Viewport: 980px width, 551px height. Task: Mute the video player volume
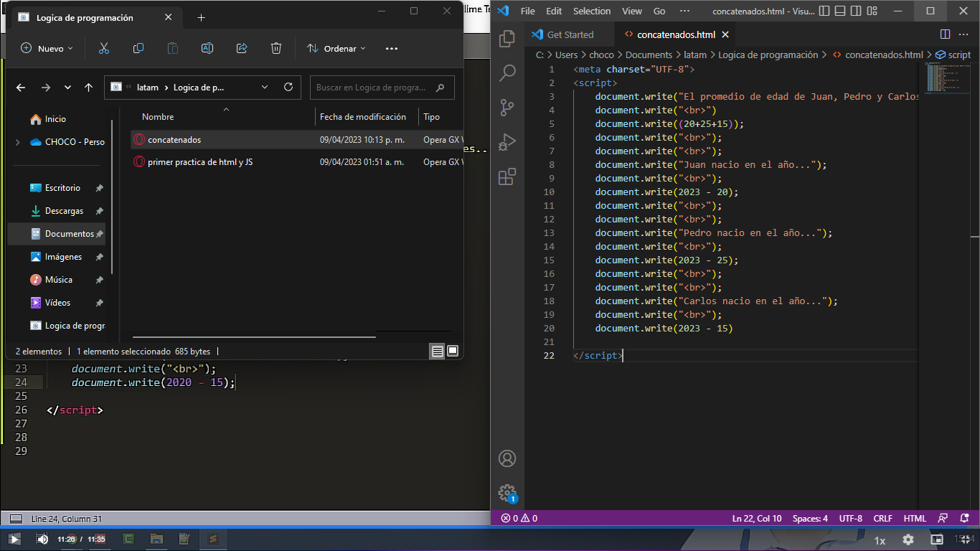point(42,539)
